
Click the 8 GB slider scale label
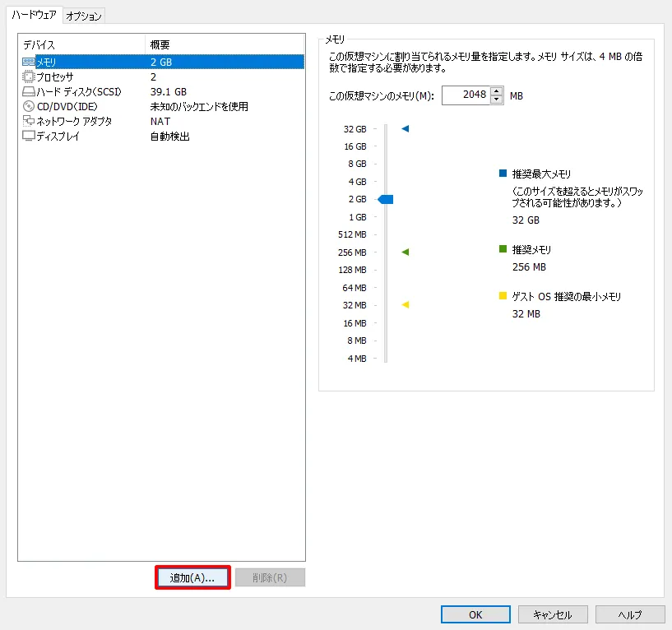[357, 164]
